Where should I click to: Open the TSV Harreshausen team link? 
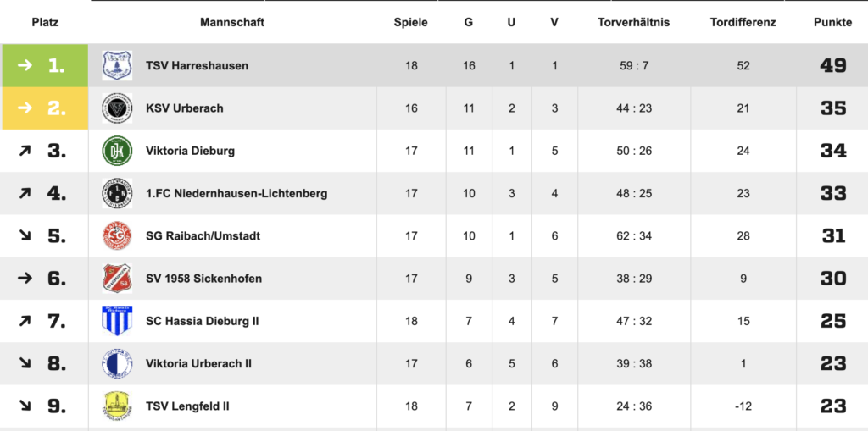coord(197,66)
